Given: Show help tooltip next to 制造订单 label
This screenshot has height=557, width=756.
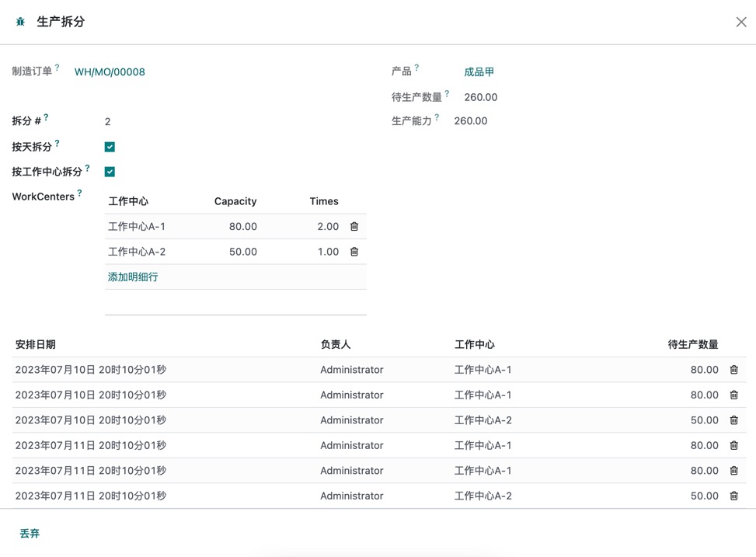Looking at the screenshot, I should [57, 68].
